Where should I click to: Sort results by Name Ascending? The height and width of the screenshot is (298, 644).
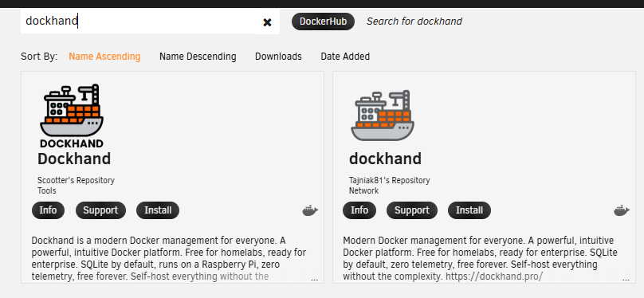pos(104,57)
